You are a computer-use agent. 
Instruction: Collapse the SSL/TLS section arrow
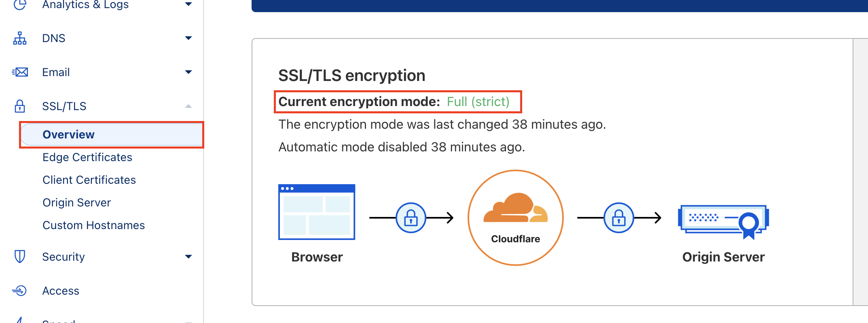pyautogui.click(x=188, y=106)
